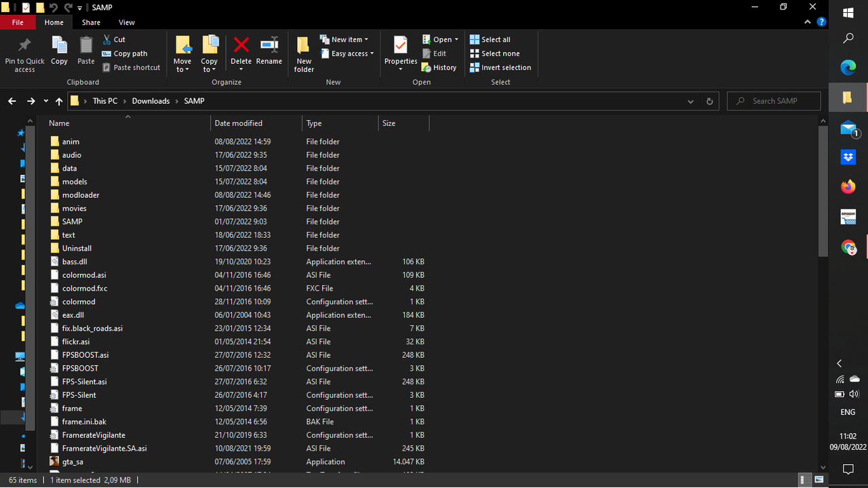Screen dimensions: 868x488
Task: Click the ENG language indicator
Action: pos(848,412)
